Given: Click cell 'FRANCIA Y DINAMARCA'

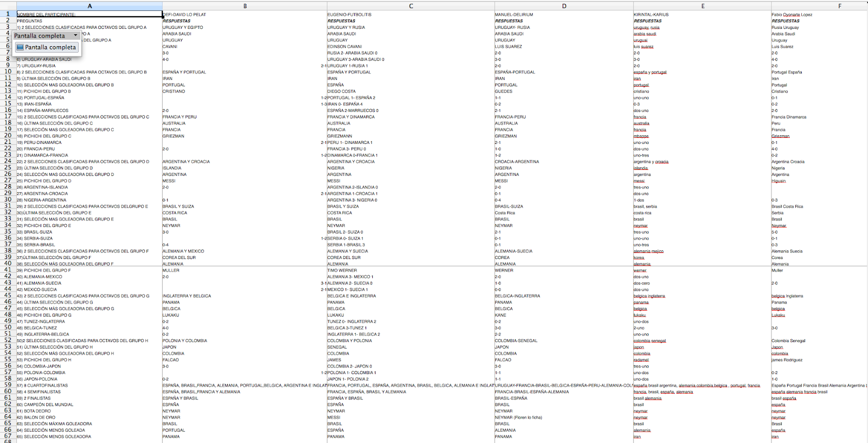Looking at the screenshot, I should click(351, 117).
